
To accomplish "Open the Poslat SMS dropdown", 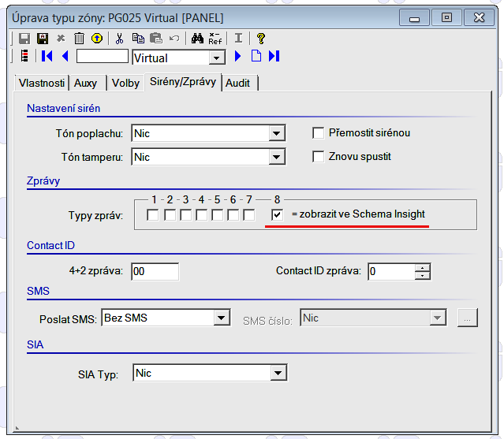I will pos(222,318).
